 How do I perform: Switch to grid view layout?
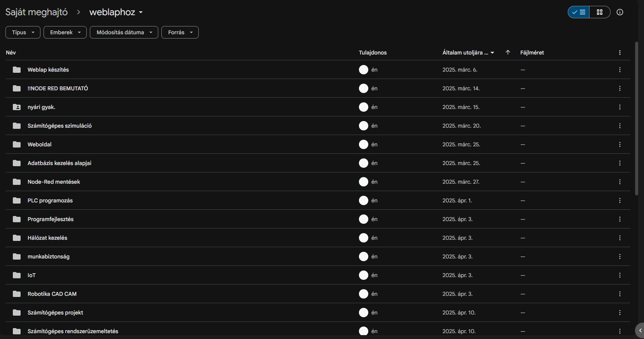[x=600, y=12]
